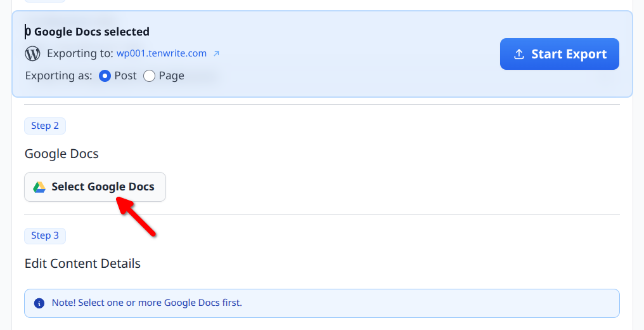Click the external link arrow icon
The height and width of the screenshot is (330, 644).
(x=216, y=54)
